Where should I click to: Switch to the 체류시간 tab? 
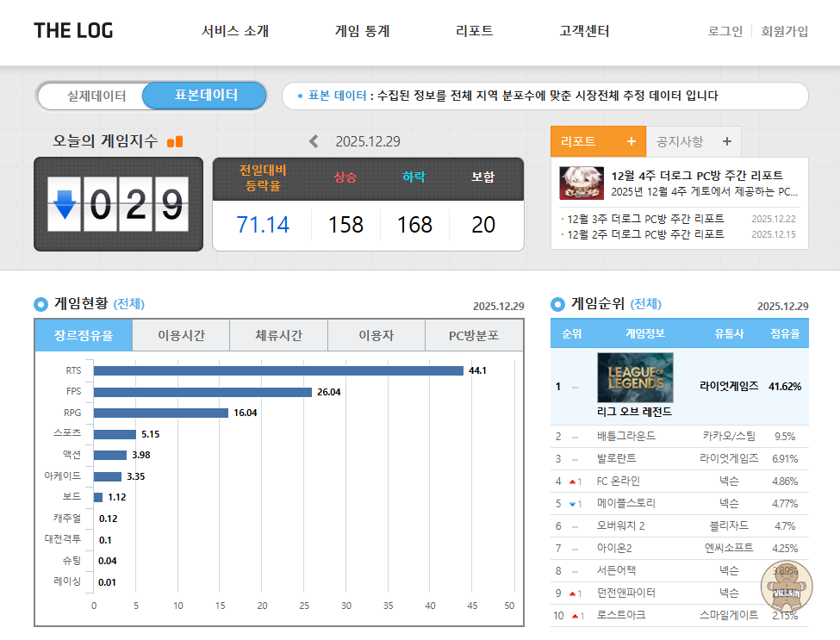278,336
